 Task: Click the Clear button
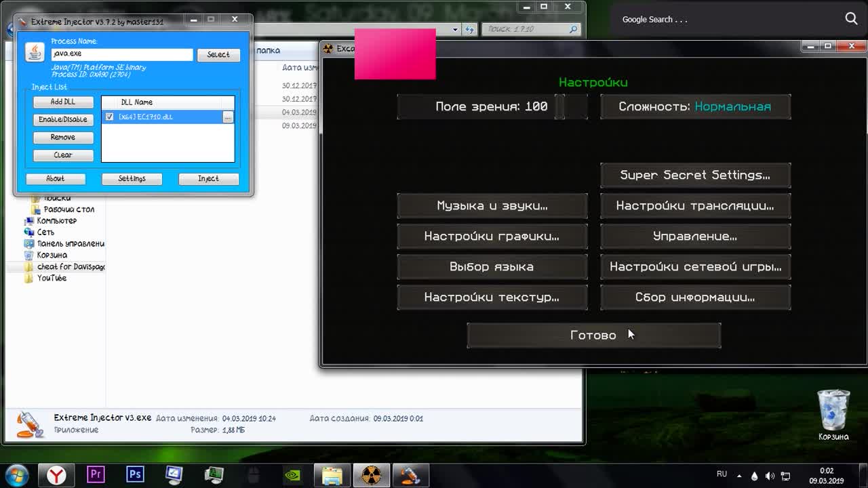(63, 155)
